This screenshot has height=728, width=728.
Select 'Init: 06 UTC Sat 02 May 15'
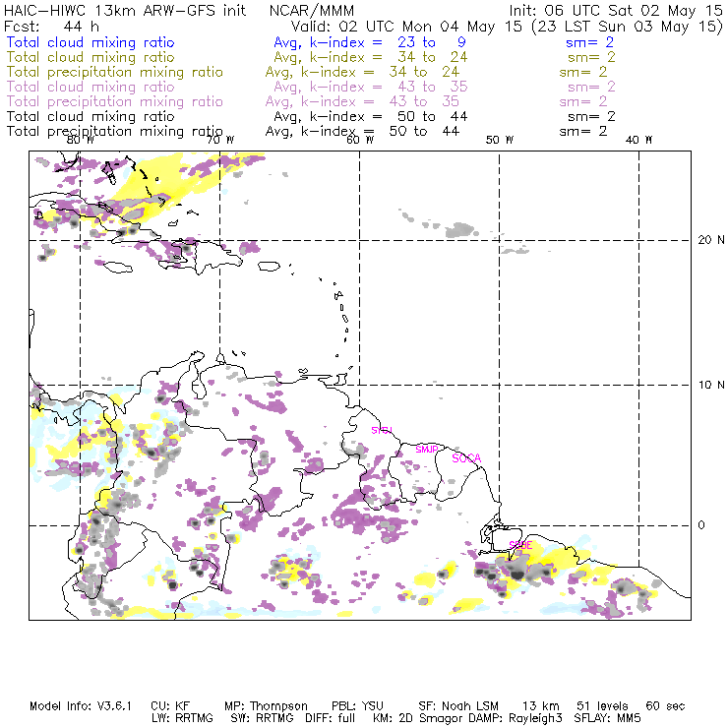tap(616, 11)
